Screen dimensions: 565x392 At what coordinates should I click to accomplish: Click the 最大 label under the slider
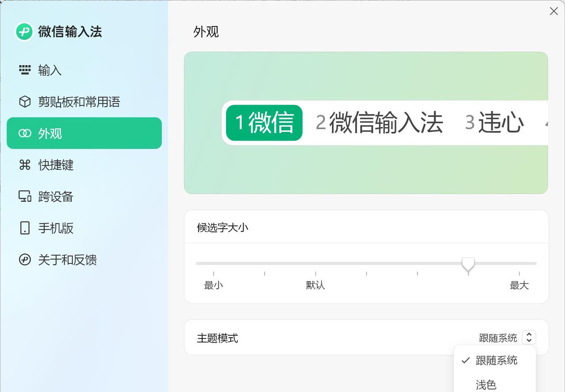[x=519, y=285]
